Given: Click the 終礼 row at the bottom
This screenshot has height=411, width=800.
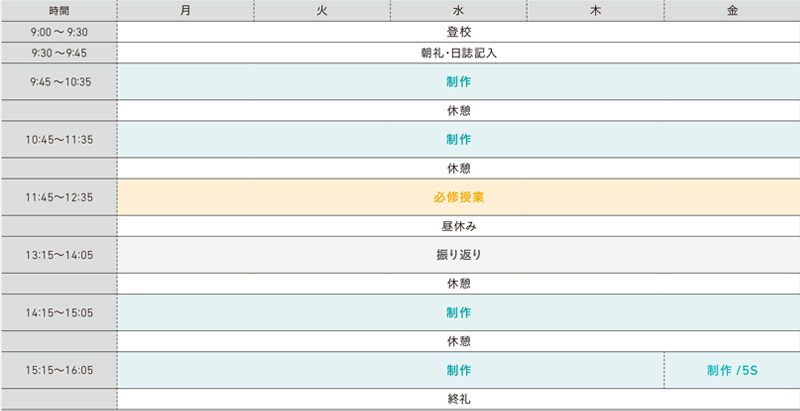Looking at the screenshot, I should click(x=459, y=399).
